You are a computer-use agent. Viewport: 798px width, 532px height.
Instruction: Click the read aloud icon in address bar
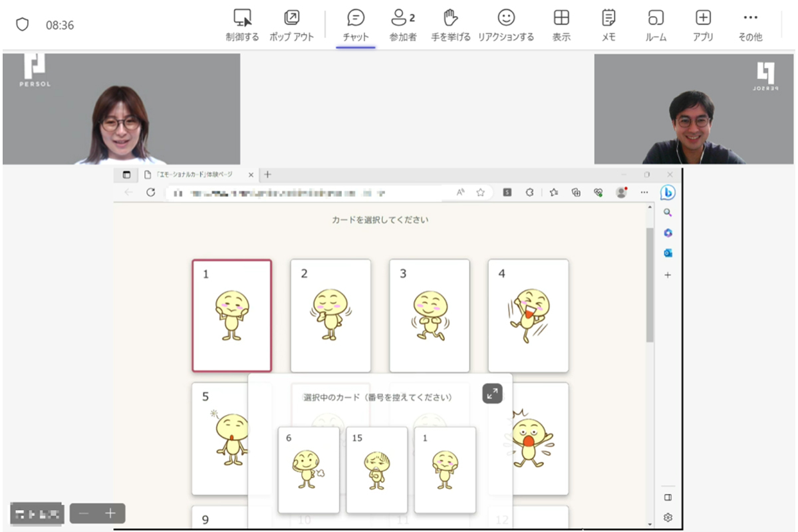[x=460, y=192]
